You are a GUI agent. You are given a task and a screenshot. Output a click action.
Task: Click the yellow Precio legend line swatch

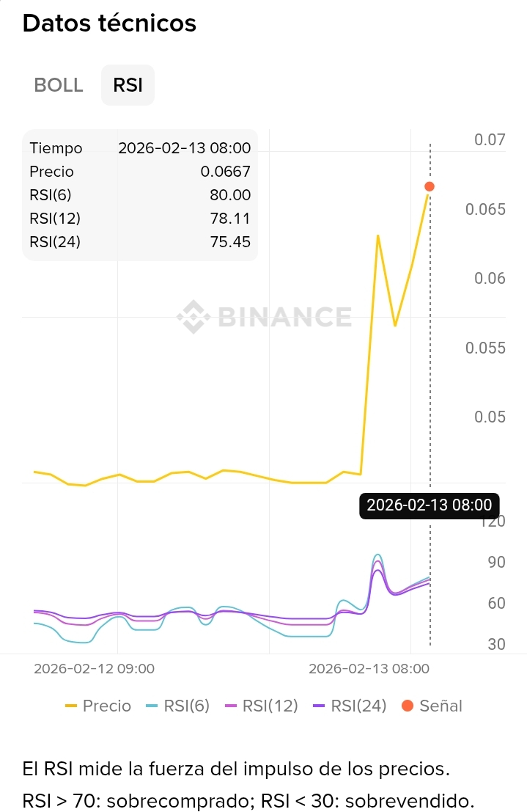(71, 706)
